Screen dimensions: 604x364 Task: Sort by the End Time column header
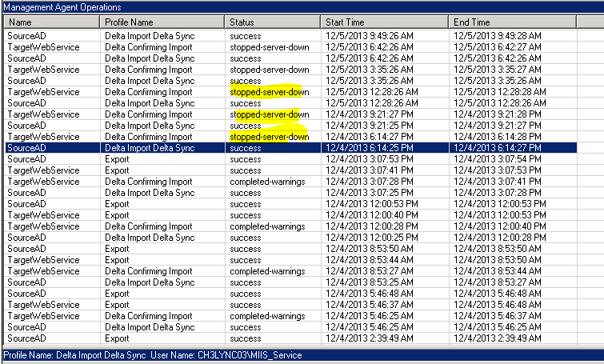coord(512,22)
